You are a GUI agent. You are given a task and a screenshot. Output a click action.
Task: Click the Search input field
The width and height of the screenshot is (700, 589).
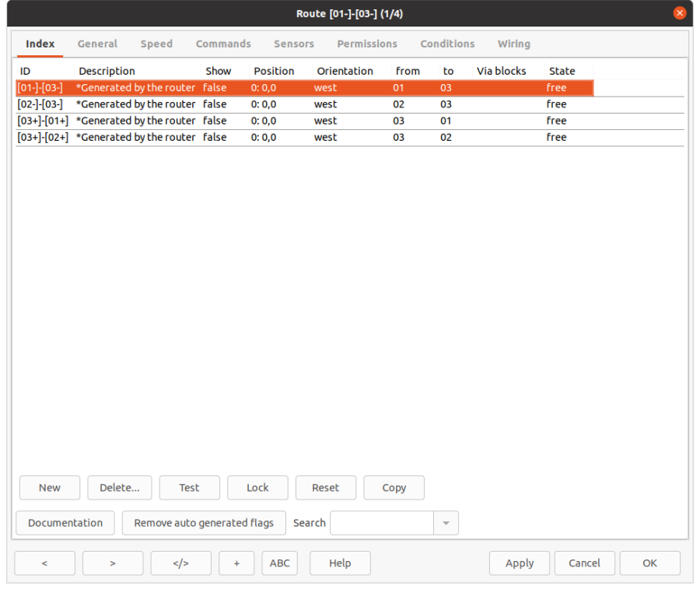coord(381,523)
